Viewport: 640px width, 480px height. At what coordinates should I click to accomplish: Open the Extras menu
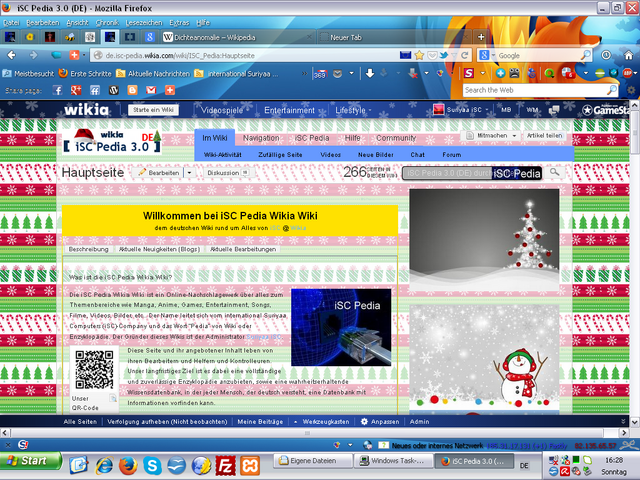coord(179,23)
